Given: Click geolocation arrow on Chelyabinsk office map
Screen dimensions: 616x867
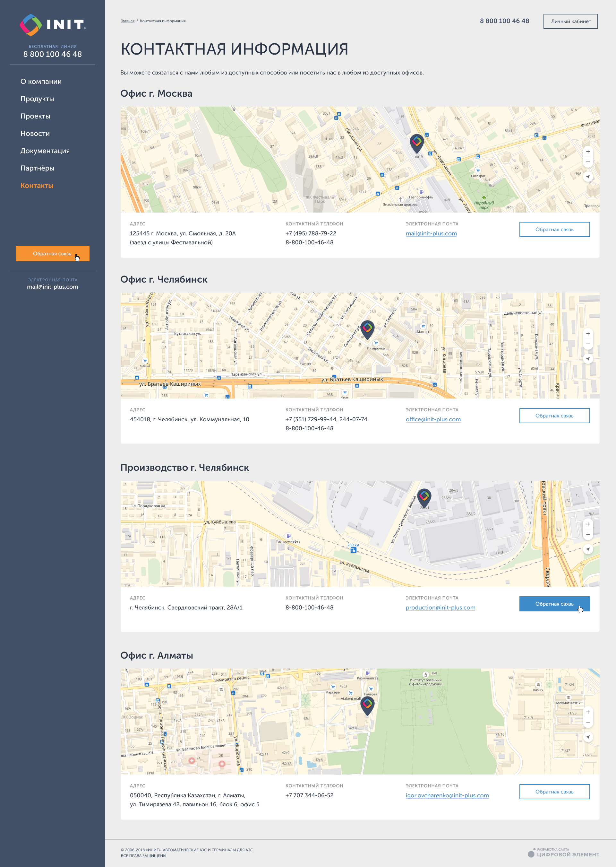Looking at the screenshot, I should (587, 359).
